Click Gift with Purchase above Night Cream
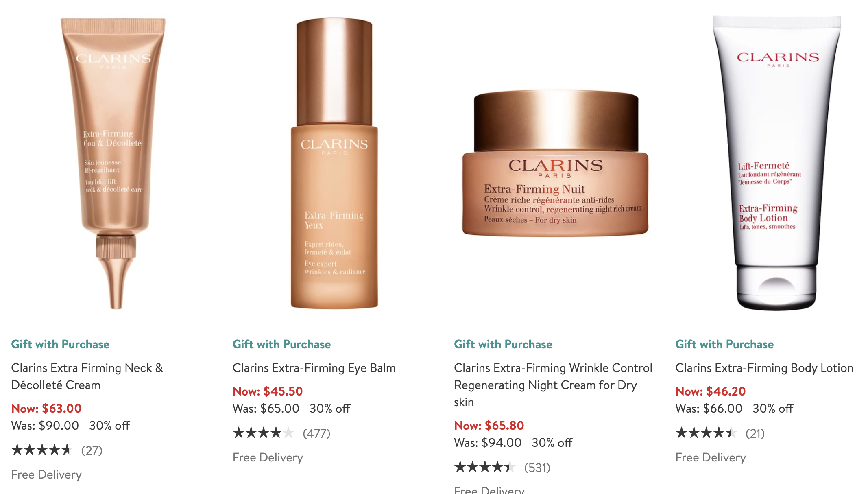868x494 pixels. tap(503, 344)
